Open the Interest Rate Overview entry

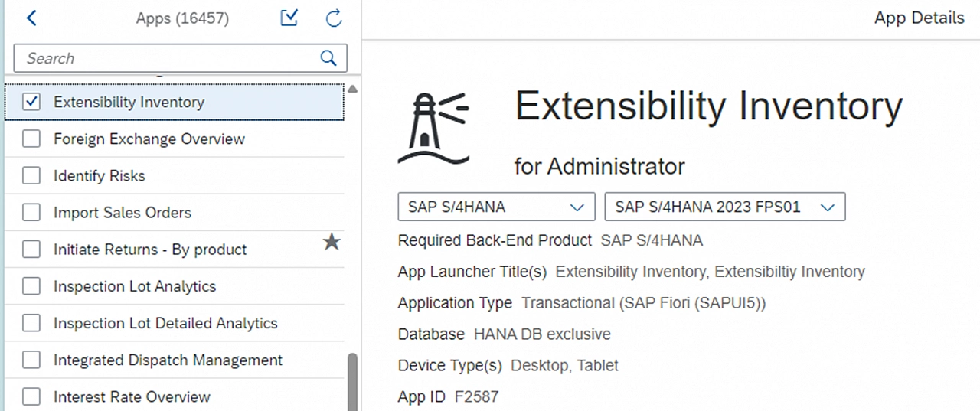175,396
